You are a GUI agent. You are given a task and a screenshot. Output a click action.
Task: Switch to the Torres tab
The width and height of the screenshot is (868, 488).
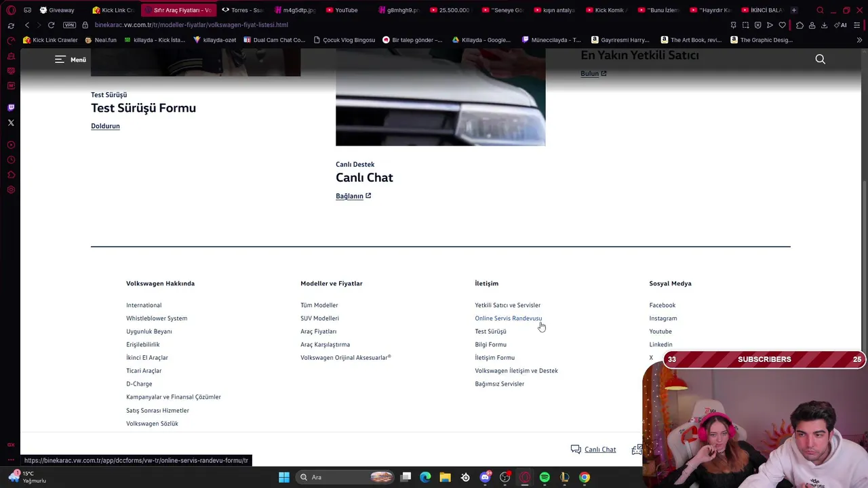click(243, 10)
